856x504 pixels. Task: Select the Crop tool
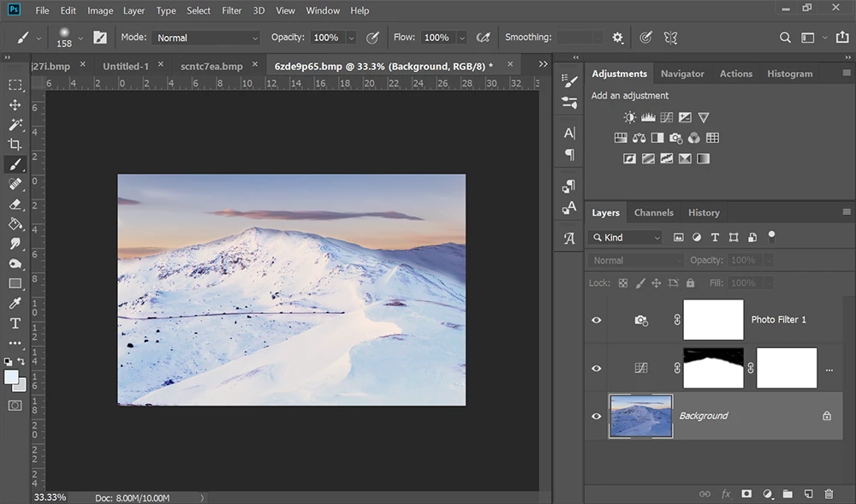click(x=15, y=145)
